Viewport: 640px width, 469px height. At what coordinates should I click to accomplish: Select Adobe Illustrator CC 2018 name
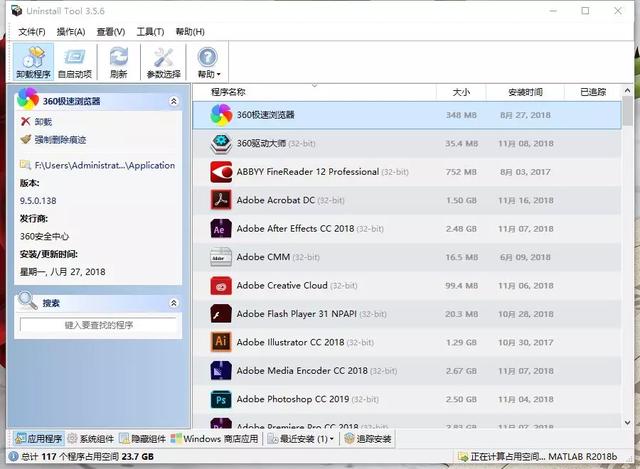coord(290,342)
